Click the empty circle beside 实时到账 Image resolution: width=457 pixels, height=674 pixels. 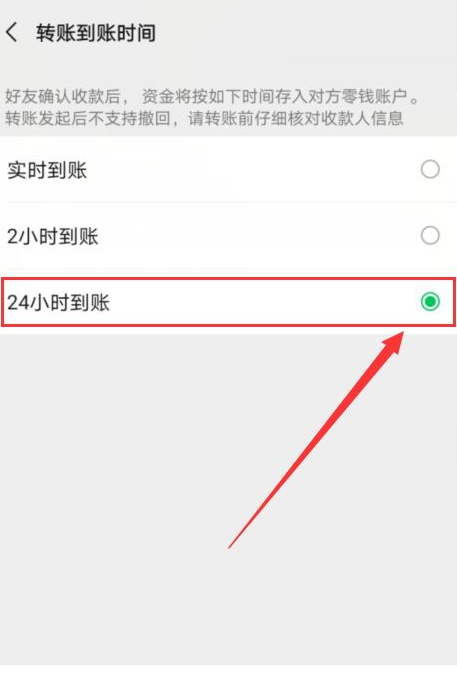point(430,169)
